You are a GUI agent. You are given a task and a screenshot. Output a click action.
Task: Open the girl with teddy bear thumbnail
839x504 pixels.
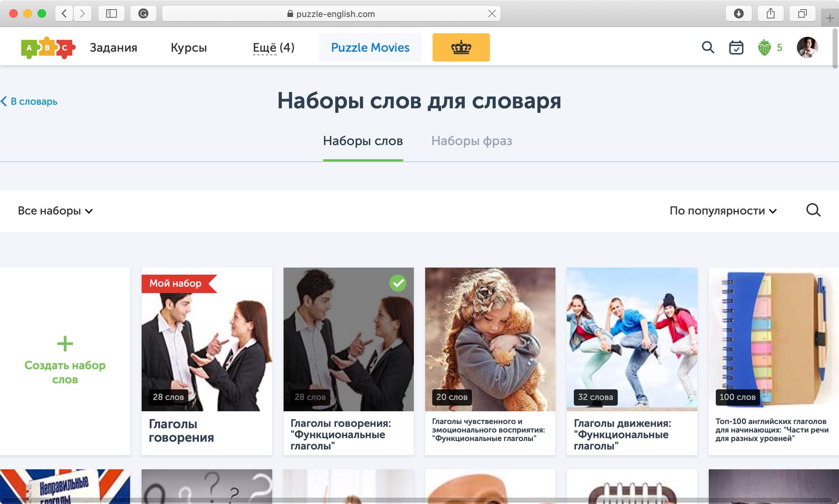click(490, 339)
